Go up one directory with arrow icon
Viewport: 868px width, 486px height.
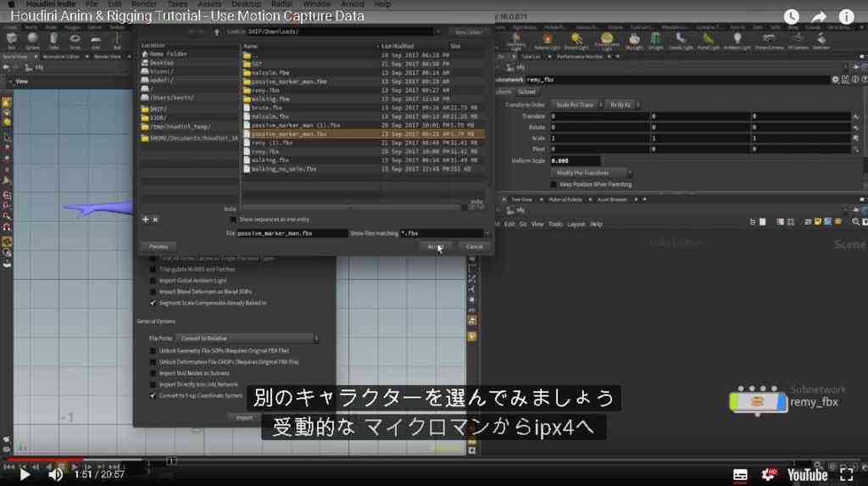[x=216, y=32]
